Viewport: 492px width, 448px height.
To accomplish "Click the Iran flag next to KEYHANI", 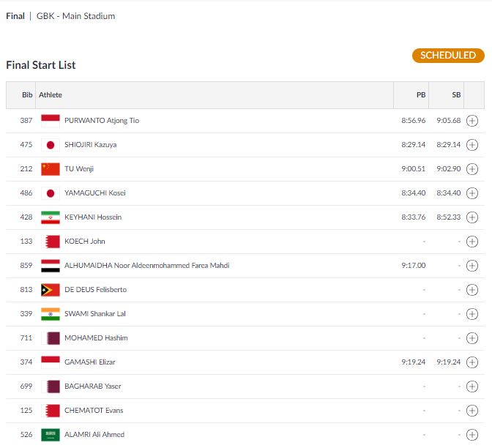I will point(51,217).
